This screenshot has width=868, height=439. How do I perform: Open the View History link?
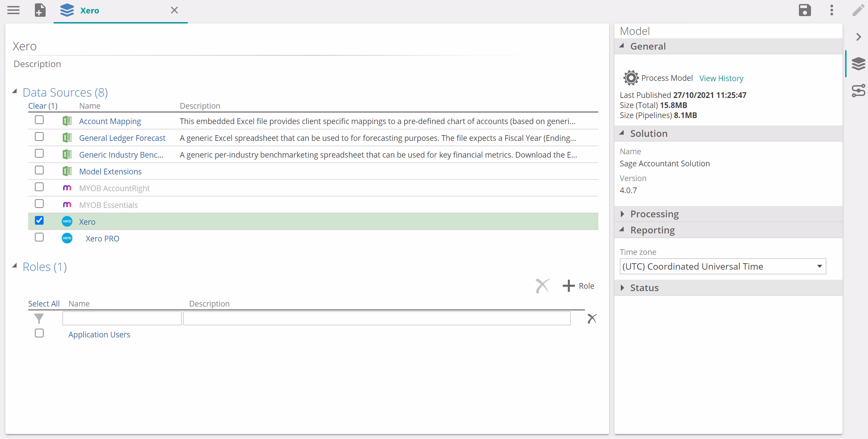(721, 78)
